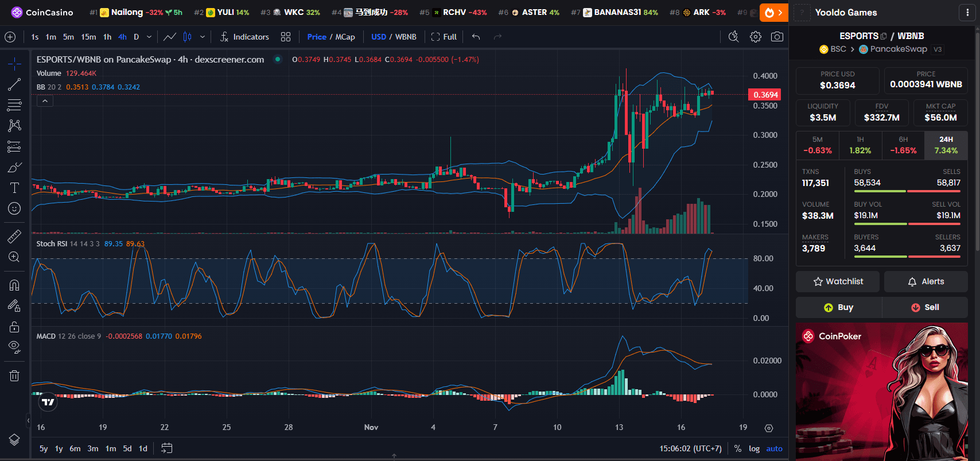Open the Indicators menu

click(244, 37)
